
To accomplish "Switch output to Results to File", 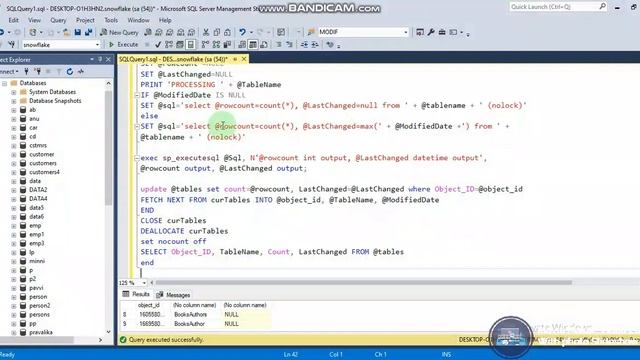I will point(264,44).
